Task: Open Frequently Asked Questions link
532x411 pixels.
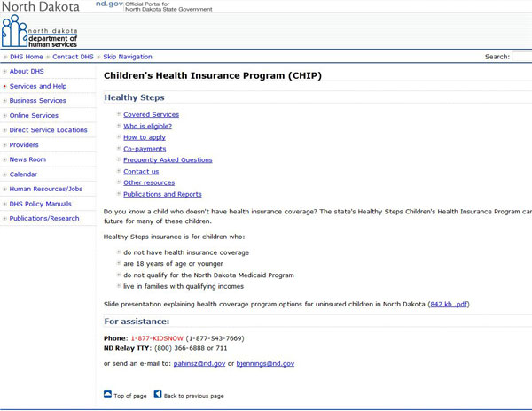Action: click(168, 160)
